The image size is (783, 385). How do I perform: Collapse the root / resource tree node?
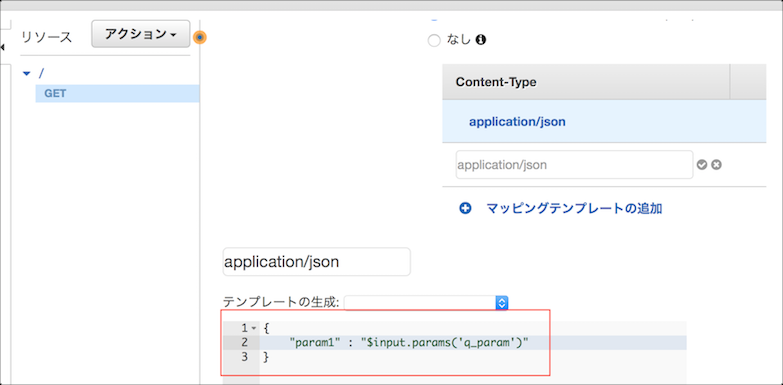[27, 74]
